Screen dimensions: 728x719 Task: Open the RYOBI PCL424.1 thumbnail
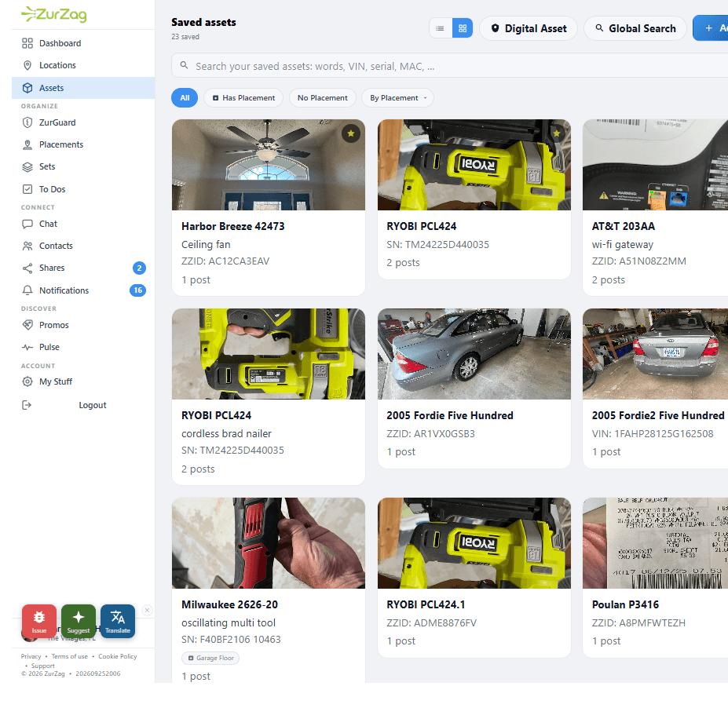[x=474, y=543]
